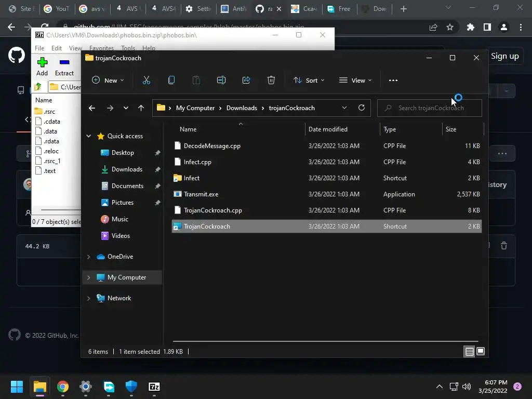The width and height of the screenshot is (532, 399).
Task: Open Settings gear on the taskbar
Action: tap(86, 387)
